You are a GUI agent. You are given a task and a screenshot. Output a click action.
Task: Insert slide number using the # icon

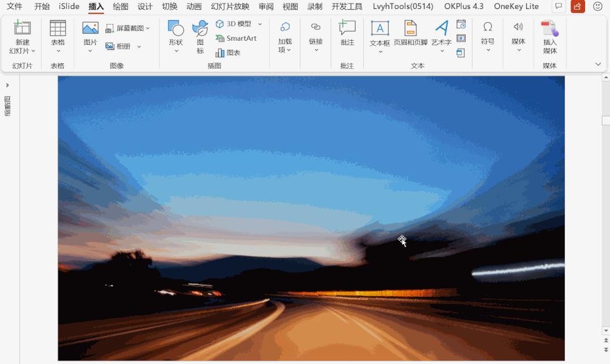coord(461,38)
